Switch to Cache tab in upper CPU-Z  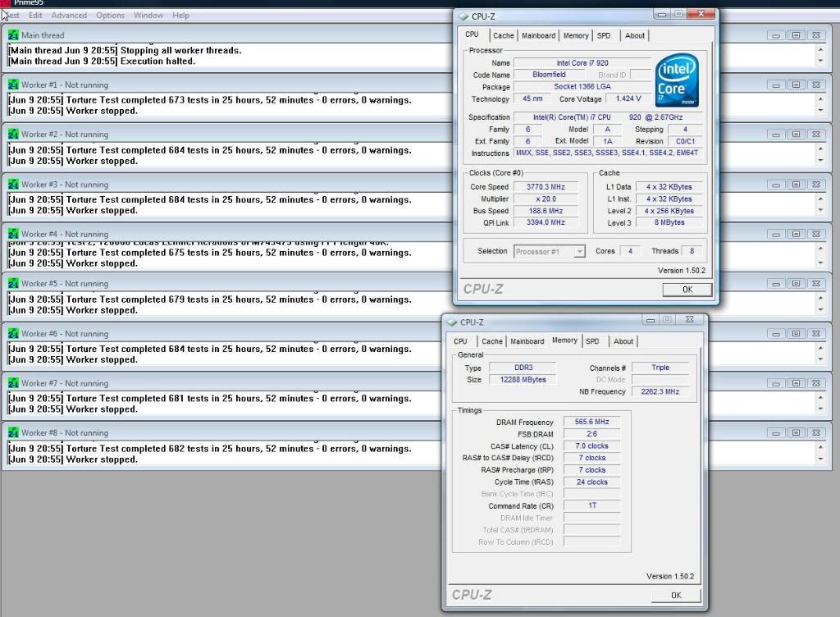click(x=504, y=36)
